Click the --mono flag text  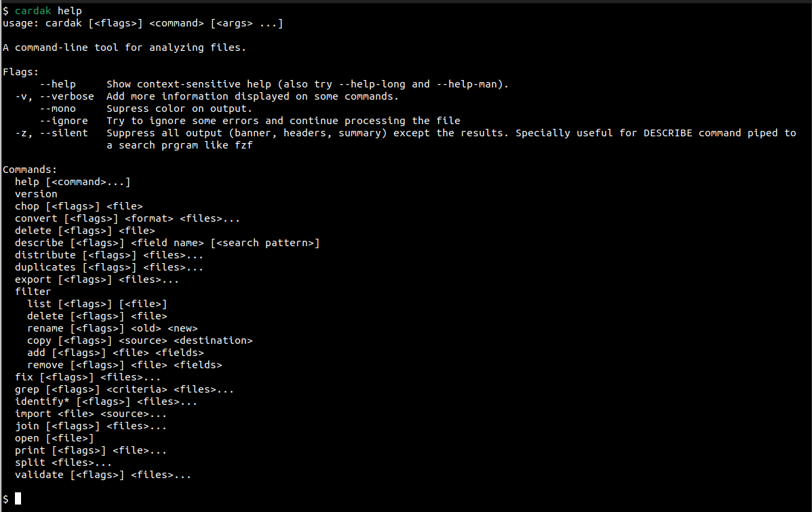58,109
